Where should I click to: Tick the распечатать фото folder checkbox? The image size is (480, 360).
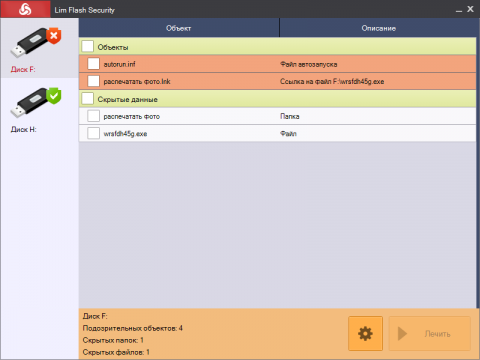pyautogui.click(x=93, y=116)
